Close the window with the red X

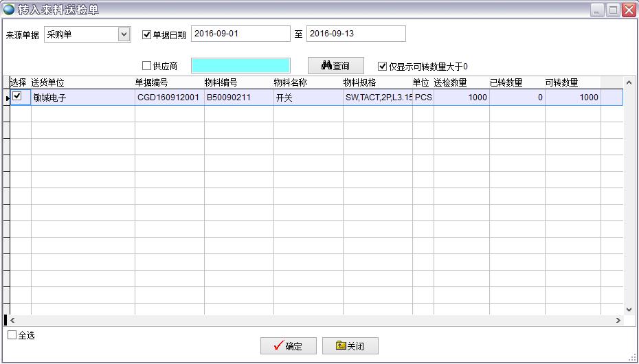pyautogui.click(x=628, y=10)
